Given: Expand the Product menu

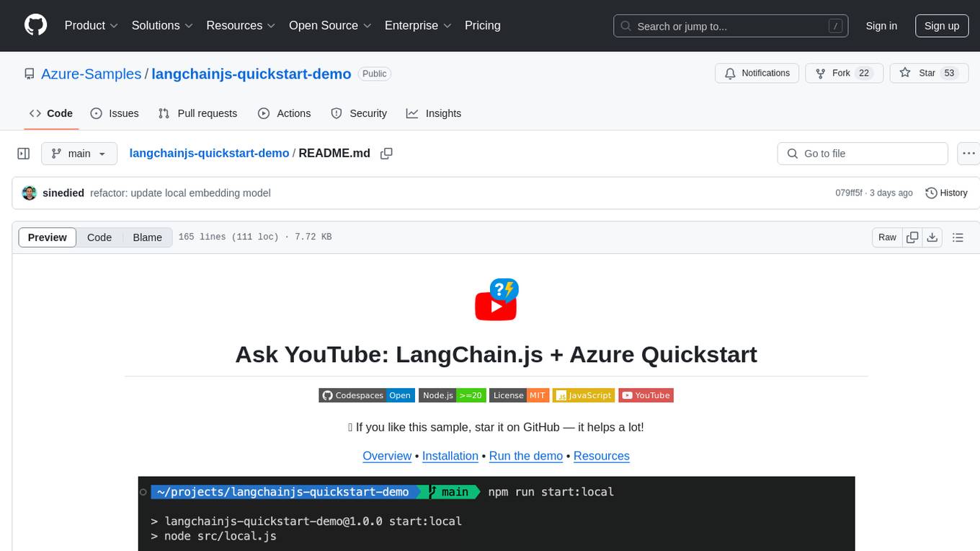Looking at the screenshot, I should pos(91,25).
